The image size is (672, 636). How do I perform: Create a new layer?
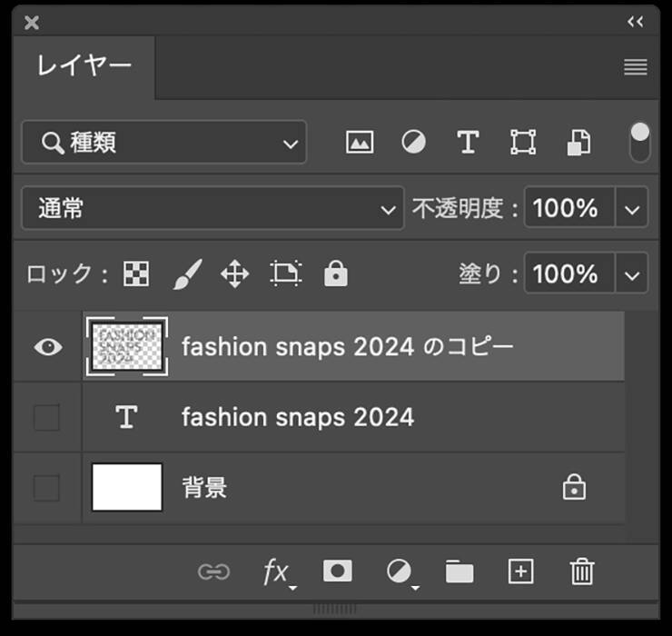pyautogui.click(x=521, y=571)
